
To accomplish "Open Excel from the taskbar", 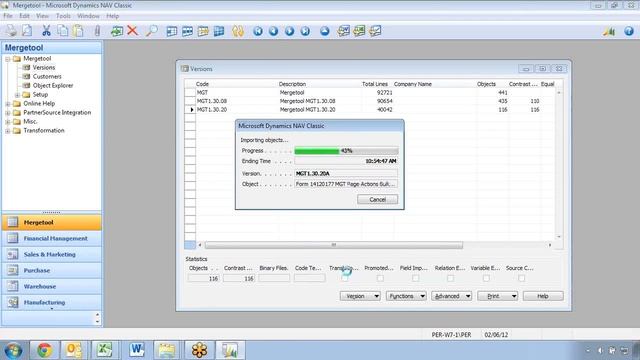I will point(105,350).
